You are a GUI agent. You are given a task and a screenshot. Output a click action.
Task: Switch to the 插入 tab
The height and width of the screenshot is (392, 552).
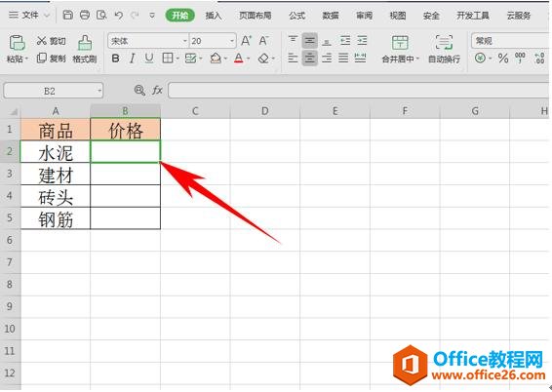click(x=214, y=16)
